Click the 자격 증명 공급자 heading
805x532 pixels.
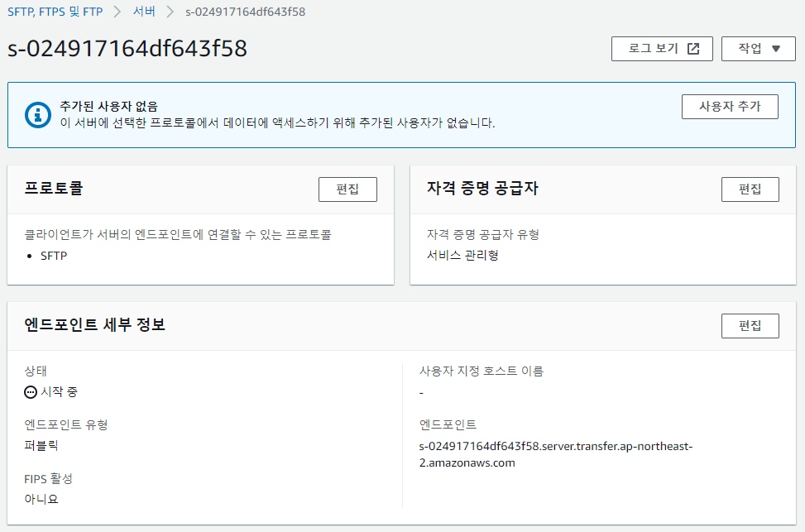point(482,188)
